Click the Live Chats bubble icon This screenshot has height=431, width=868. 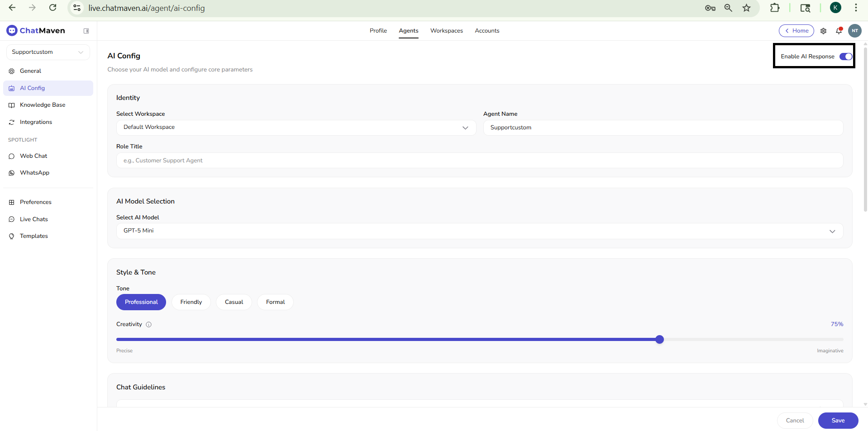(x=11, y=219)
